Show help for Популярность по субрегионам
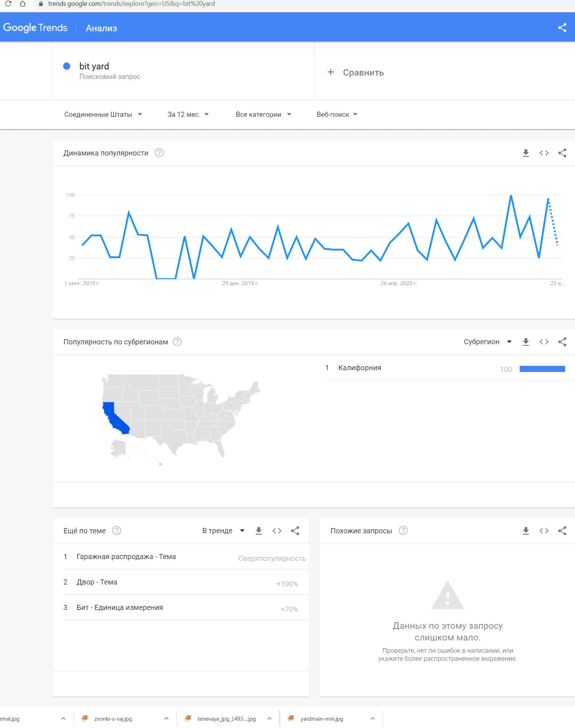This screenshot has height=728, width=575. [x=177, y=342]
